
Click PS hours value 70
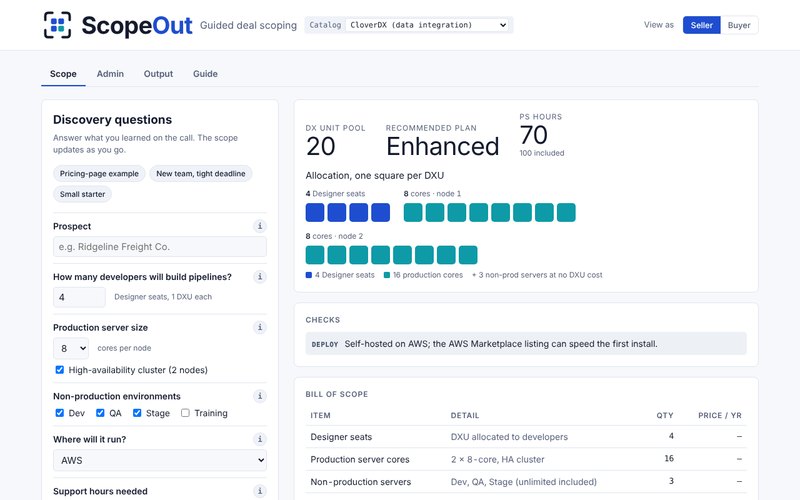pyautogui.click(x=533, y=135)
